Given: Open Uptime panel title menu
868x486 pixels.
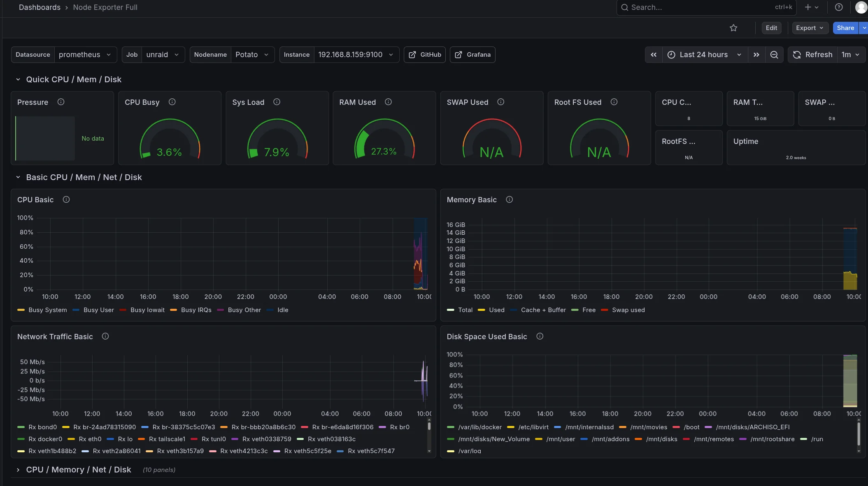Looking at the screenshot, I should tap(745, 141).
